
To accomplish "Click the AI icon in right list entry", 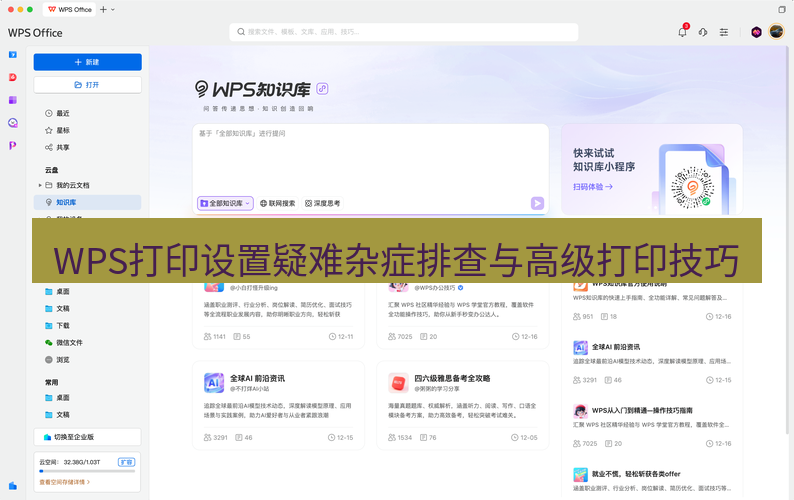I will tap(580, 348).
